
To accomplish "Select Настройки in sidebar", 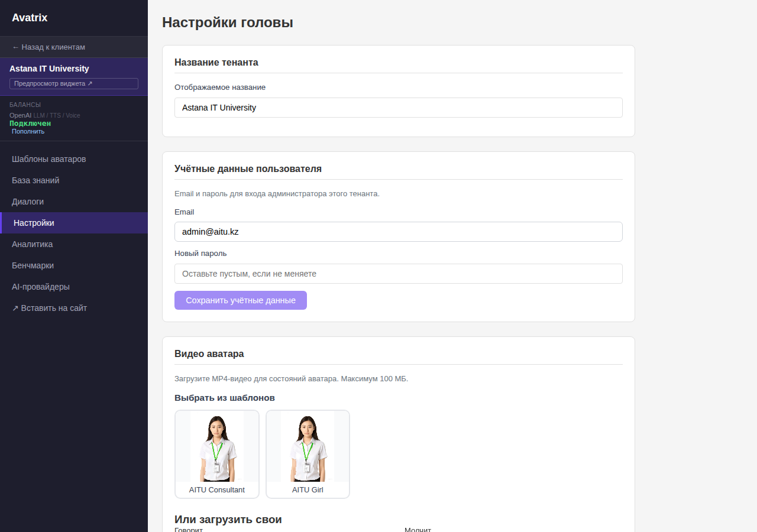I will (34, 223).
